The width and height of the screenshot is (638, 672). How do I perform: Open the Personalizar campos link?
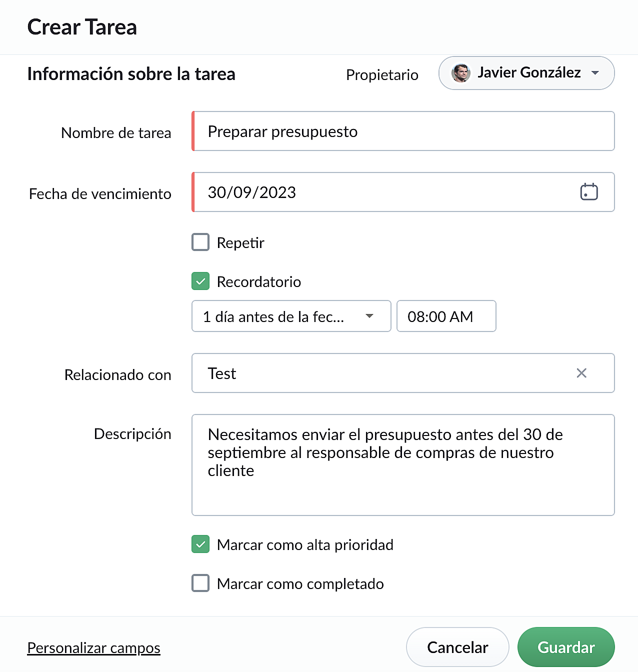click(93, 647)
